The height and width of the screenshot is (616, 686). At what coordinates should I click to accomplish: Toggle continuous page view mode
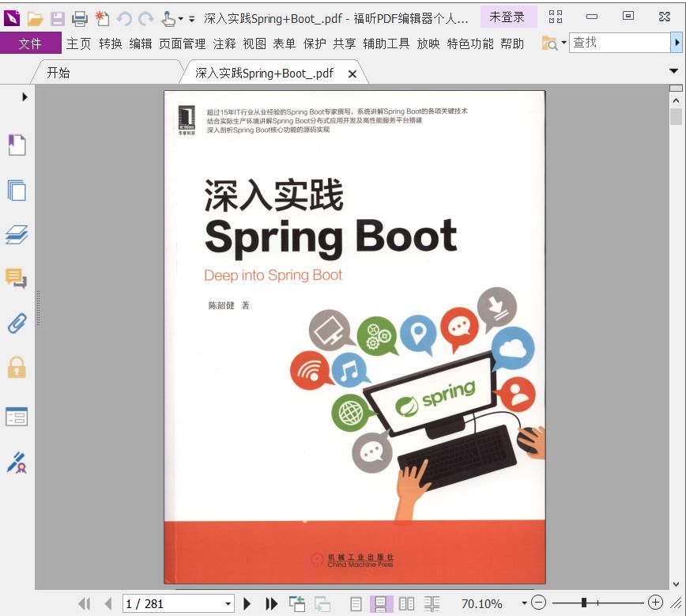click(380, 603)
